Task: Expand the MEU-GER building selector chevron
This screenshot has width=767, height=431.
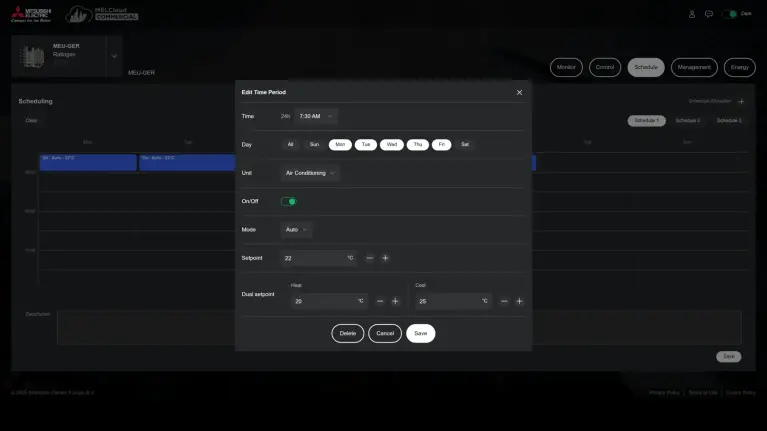Action: coord(114,56)
